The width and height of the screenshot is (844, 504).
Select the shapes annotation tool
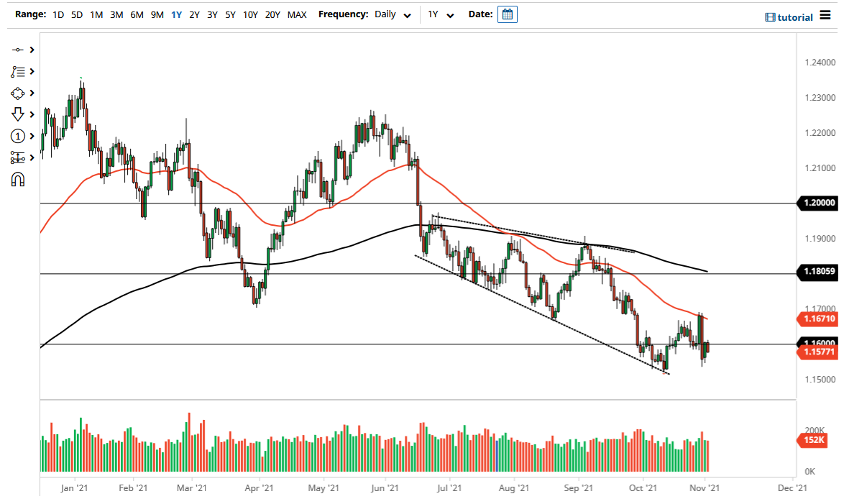coord(17,93)
